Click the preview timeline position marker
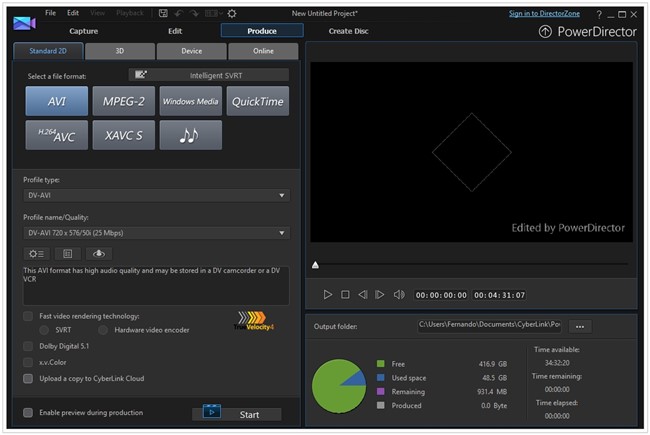 click(315, 265)
